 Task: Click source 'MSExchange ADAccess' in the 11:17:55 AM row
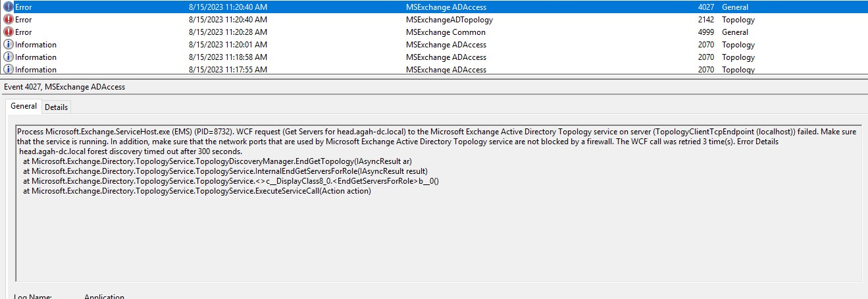[446, 69]
